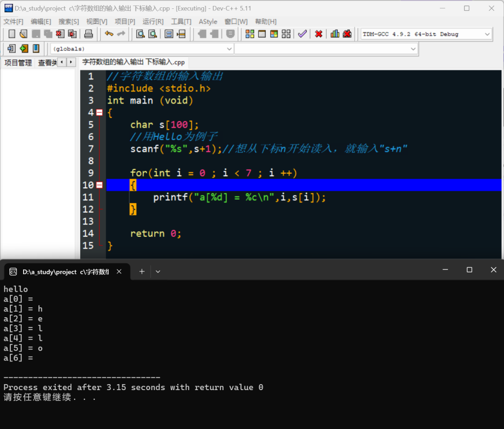Screen dimensions: 504x429
Task: Open the 搜索[S] menu
Action: point(68,22)
